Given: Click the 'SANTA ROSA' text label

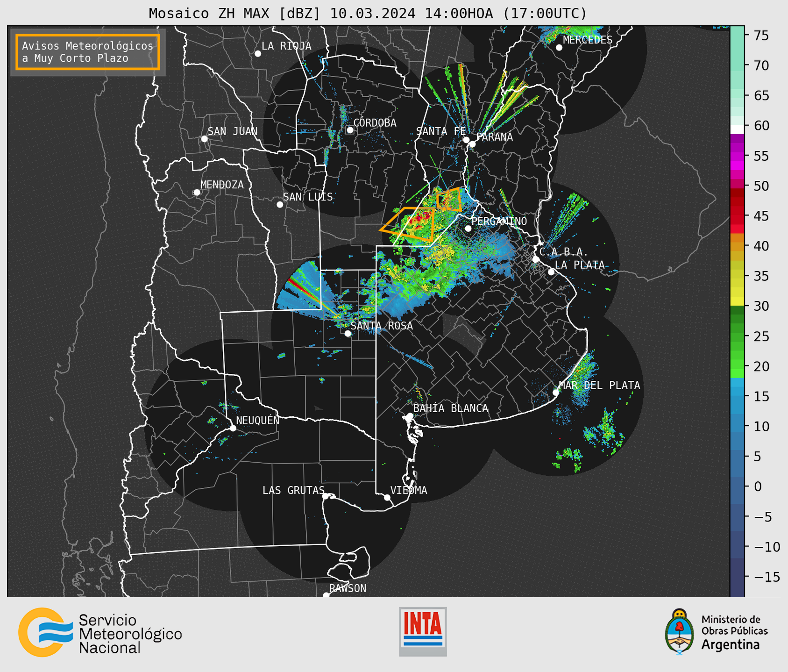Looking at the screenshot, I should click(x=382, y=326).
